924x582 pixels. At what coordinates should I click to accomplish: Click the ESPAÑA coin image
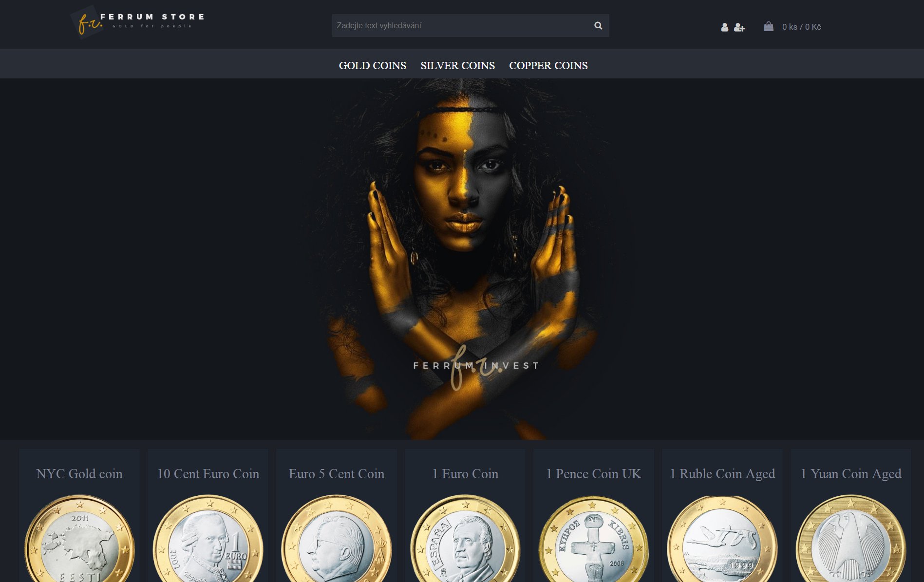click(465, 539)
